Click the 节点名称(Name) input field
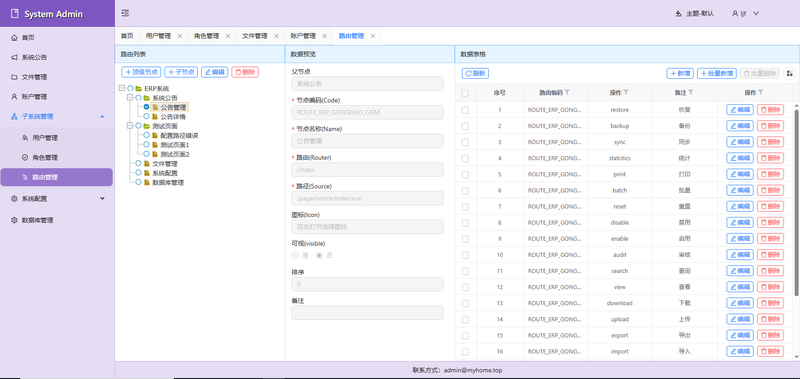 coord(367,141)
